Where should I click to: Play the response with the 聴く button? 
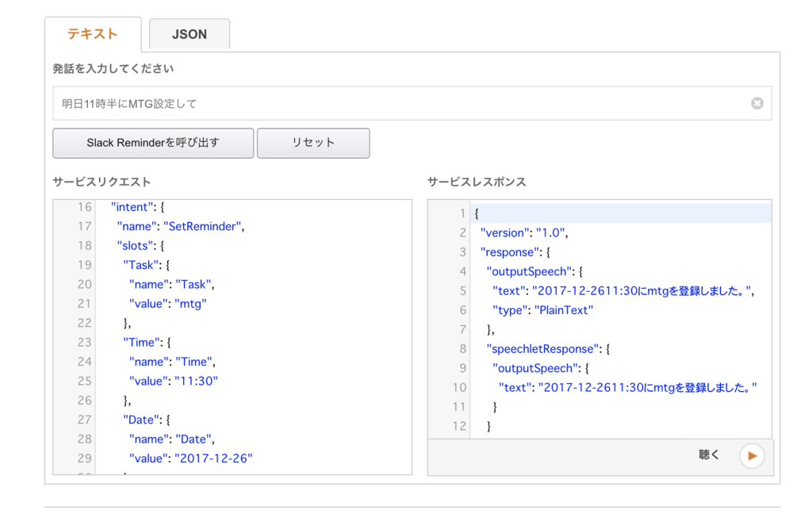pos(752,456)
